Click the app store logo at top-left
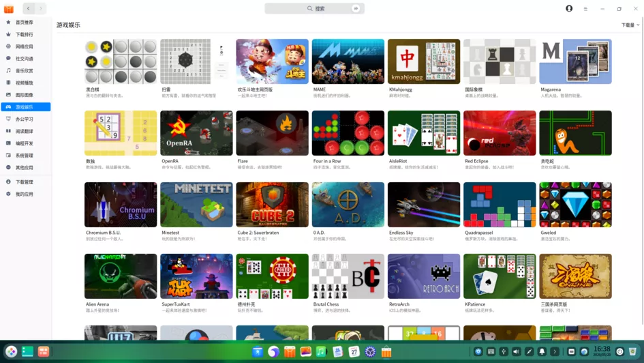Image resolution: width=644 pixels, height=363 pixels. [9, 8]
